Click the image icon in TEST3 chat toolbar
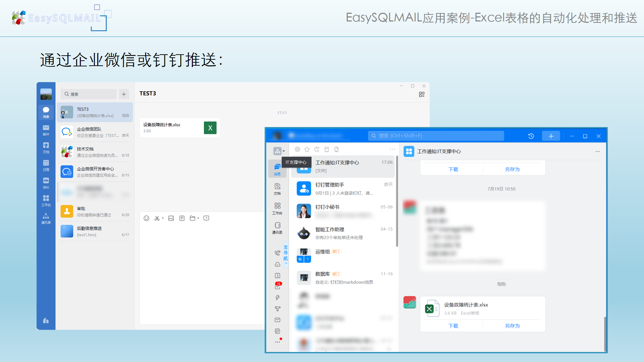The width and height of the screenshot is (644, 362). coord(171,218)
